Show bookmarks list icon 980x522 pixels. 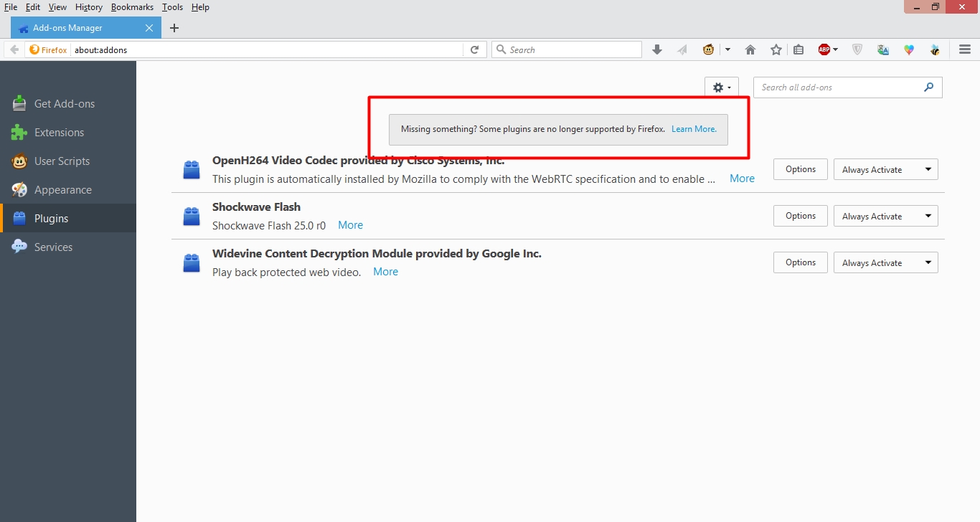(798, 49)
